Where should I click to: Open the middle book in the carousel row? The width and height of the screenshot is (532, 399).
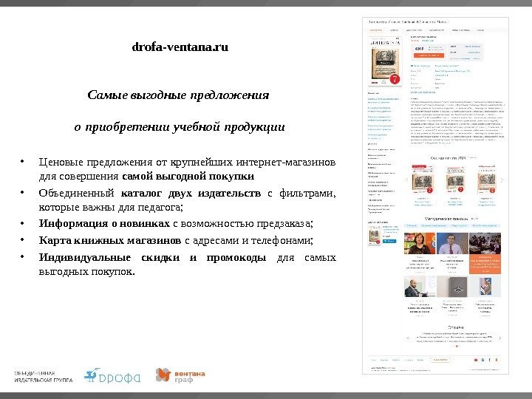coord(454,179)
